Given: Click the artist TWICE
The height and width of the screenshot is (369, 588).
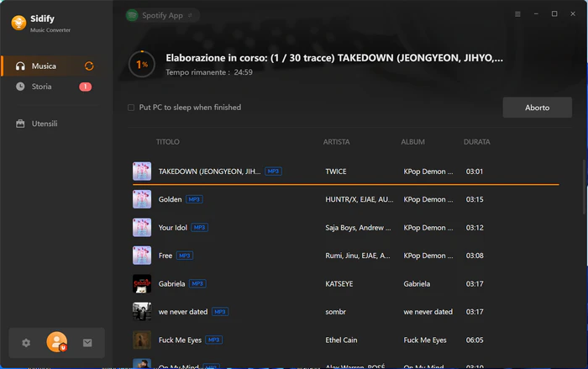Looking at the screenshot, I should point(336,171).
